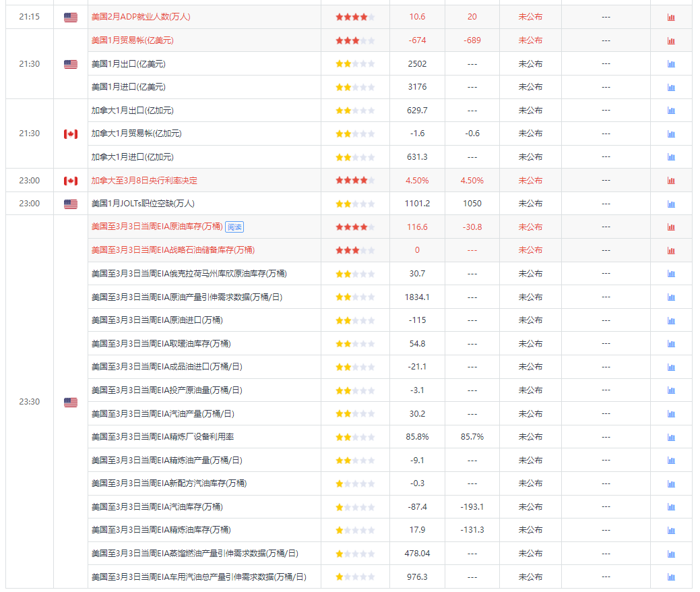Select 加拿大1月出口(亿加元) row title
This screenshot has width=700, height=592.
(132, 111)
